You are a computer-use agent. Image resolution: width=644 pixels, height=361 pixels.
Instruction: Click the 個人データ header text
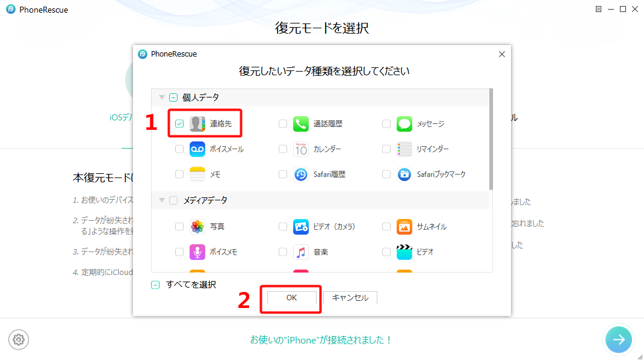[200, 97]
